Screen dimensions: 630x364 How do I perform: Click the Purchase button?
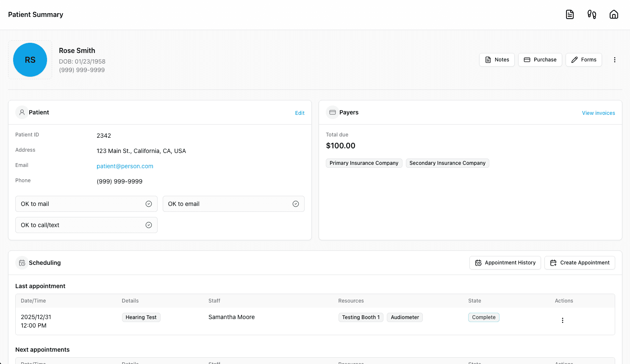pyautogui.click(x=540, y=60)
